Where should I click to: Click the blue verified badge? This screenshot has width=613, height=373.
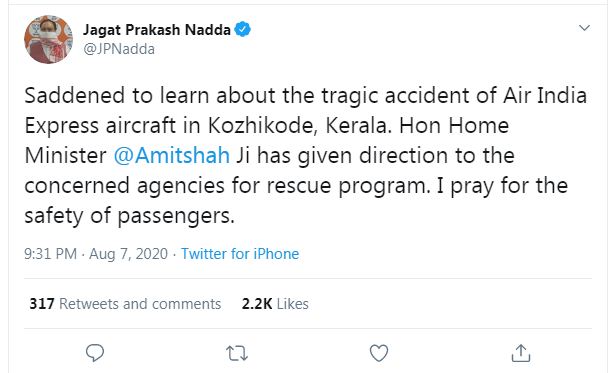point(242,29)
